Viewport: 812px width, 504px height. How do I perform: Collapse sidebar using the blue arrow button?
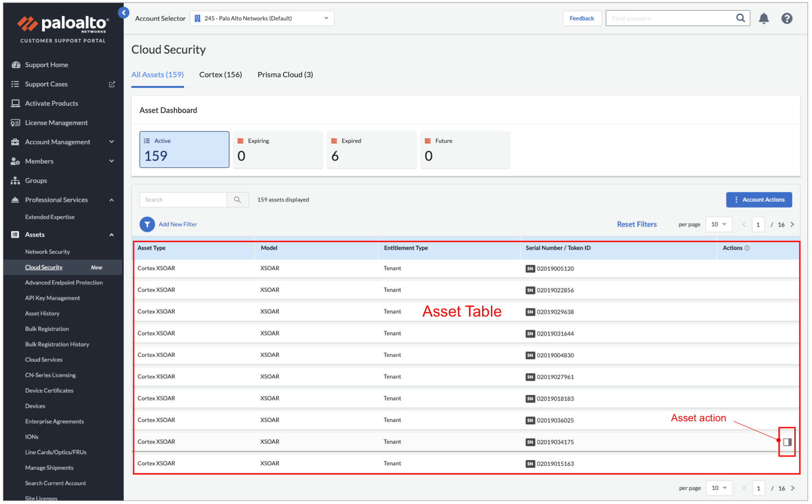point(124,13)
